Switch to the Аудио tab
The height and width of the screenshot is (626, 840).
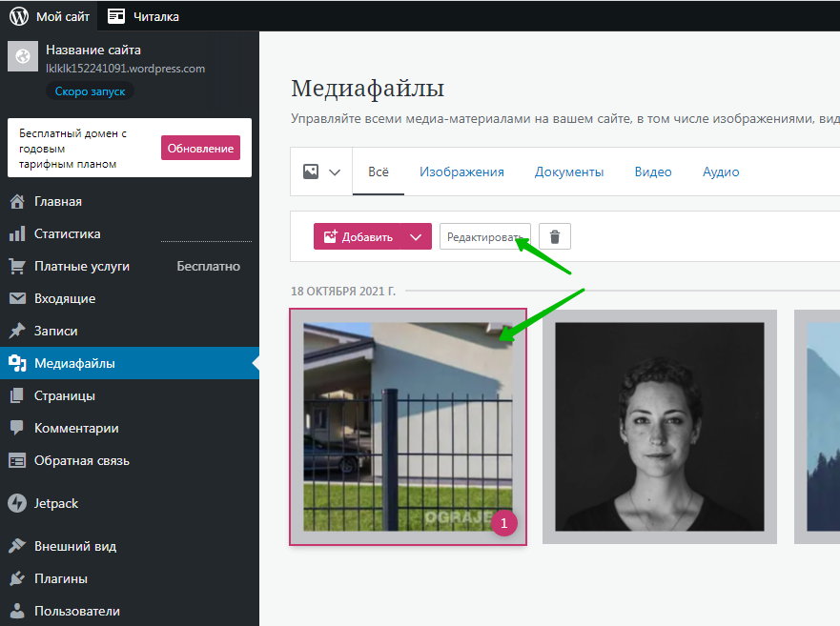(721, 172)
